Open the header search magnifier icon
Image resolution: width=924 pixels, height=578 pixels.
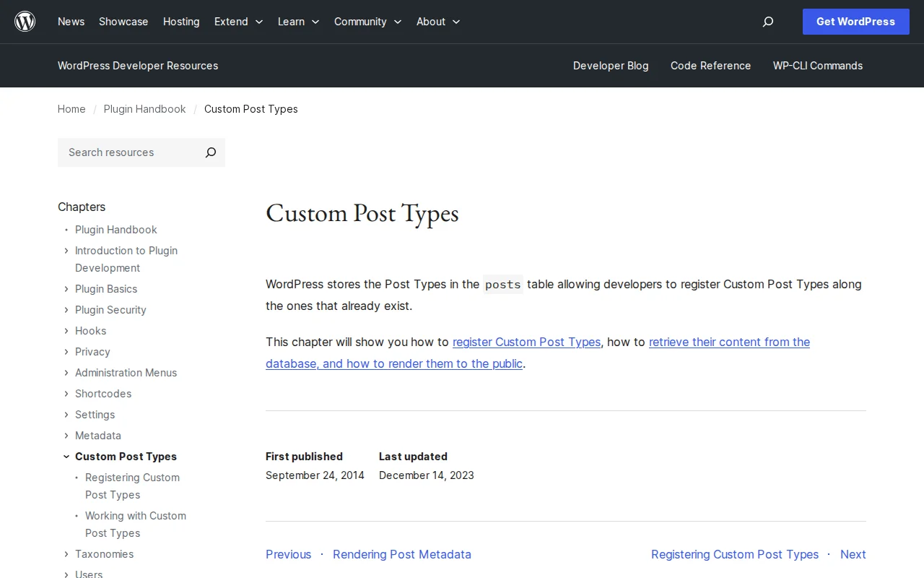(x=767, y=22)
